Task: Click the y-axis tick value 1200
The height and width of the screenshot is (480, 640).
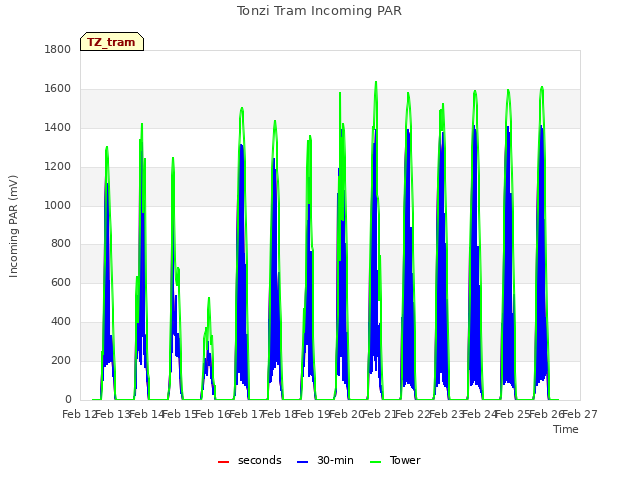Action: coord(58,167)
